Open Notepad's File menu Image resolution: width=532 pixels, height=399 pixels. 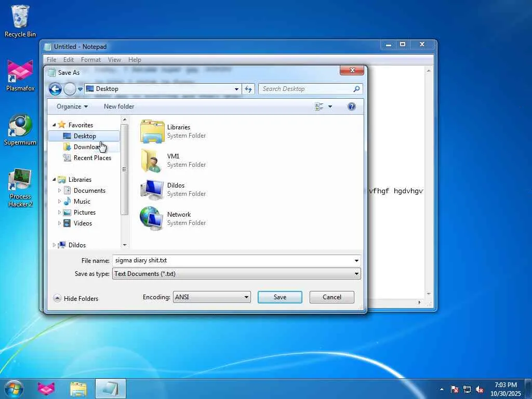(51, 60)
